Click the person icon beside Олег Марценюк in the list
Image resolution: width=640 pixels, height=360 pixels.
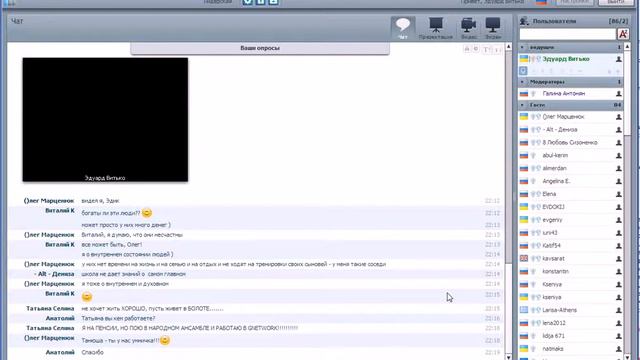click(x=619, y=117)
